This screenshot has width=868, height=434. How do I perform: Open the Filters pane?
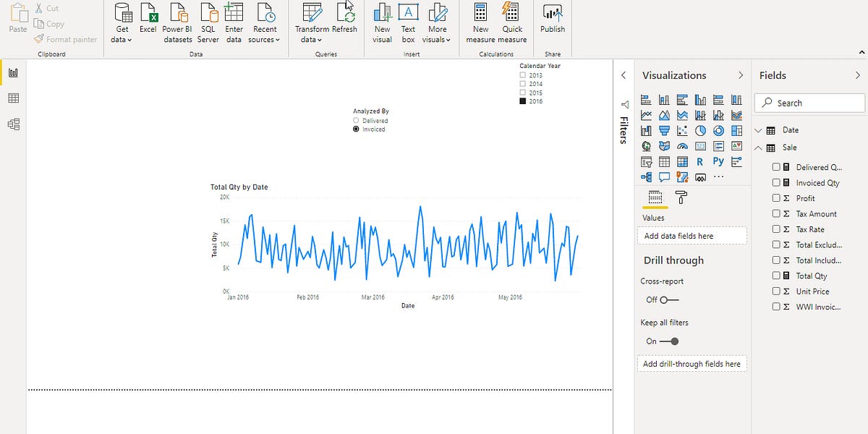click(x=624, y=104)
